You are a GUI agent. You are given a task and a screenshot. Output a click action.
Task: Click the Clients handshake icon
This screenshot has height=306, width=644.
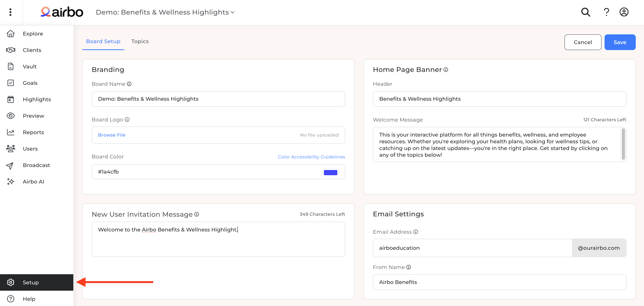point(10,50)
